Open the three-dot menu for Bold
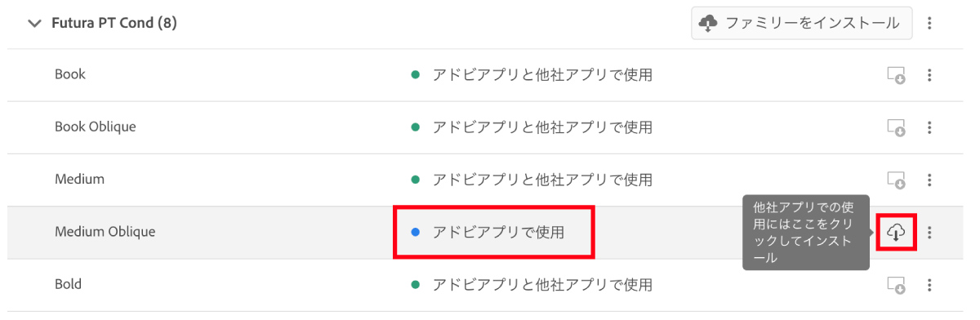Screen dimensions: 980x320 pyautogui.click(x=929, y=285)
